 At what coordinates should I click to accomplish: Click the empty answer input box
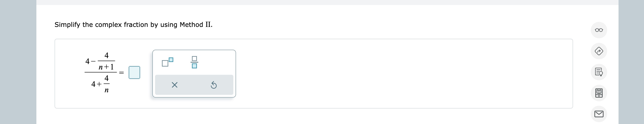(134, 72)
